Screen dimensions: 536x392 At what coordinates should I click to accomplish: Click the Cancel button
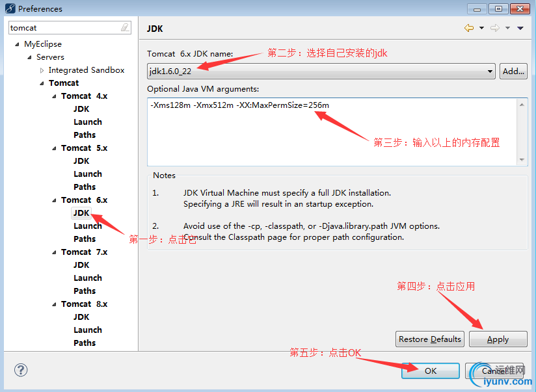pos(494,371)
